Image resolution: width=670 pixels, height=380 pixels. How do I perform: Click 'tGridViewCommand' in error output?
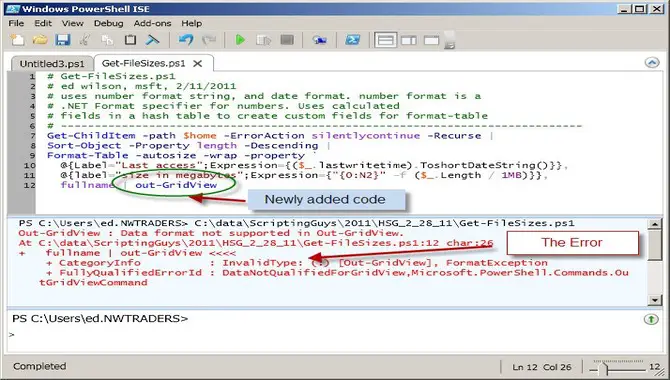[x=93, y=283]
